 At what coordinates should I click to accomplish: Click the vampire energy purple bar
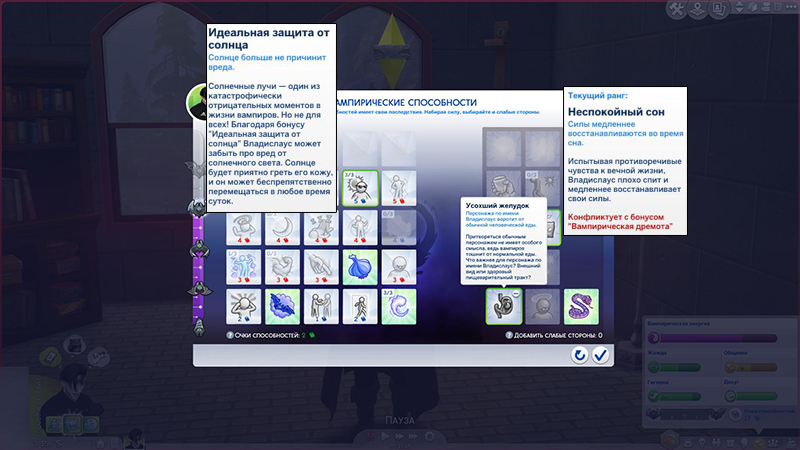point(712,338)
